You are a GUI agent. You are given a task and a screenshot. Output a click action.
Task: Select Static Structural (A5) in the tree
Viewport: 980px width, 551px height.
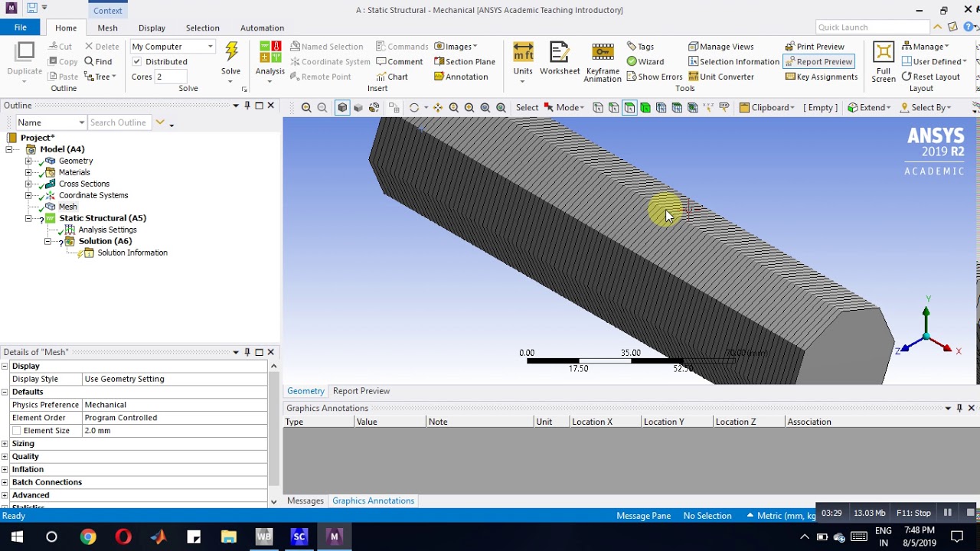coord(103,218)
